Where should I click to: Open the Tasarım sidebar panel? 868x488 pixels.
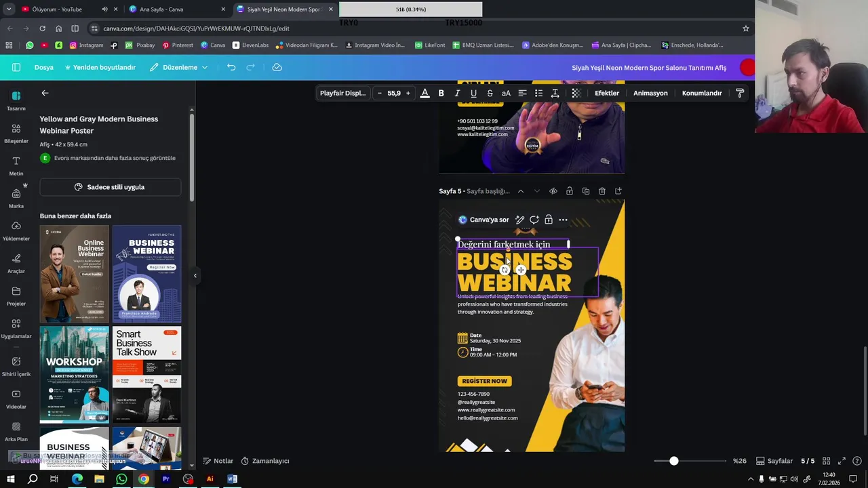coord(16,100)
